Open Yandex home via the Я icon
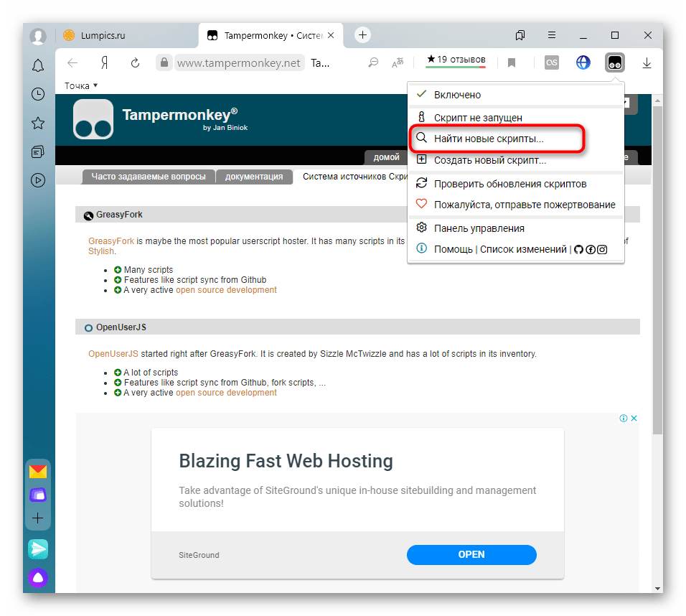686x616 pixels. (104, 63)
